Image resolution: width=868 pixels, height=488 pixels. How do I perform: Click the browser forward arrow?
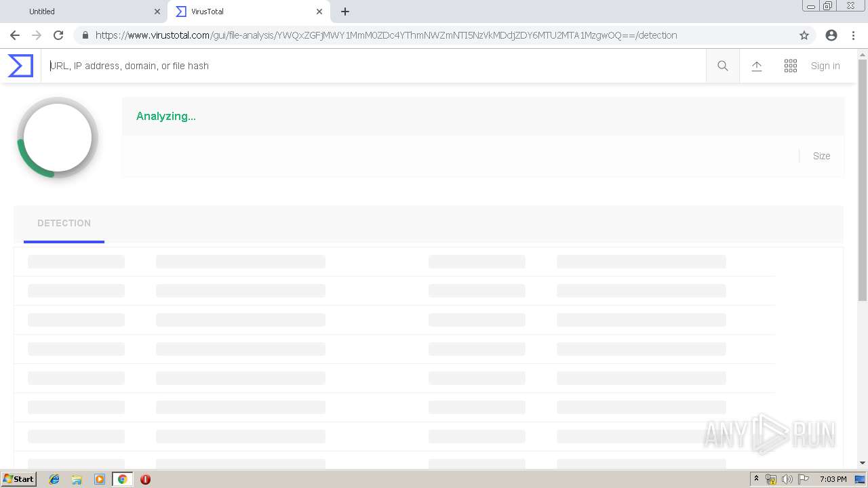click(37, 35)
